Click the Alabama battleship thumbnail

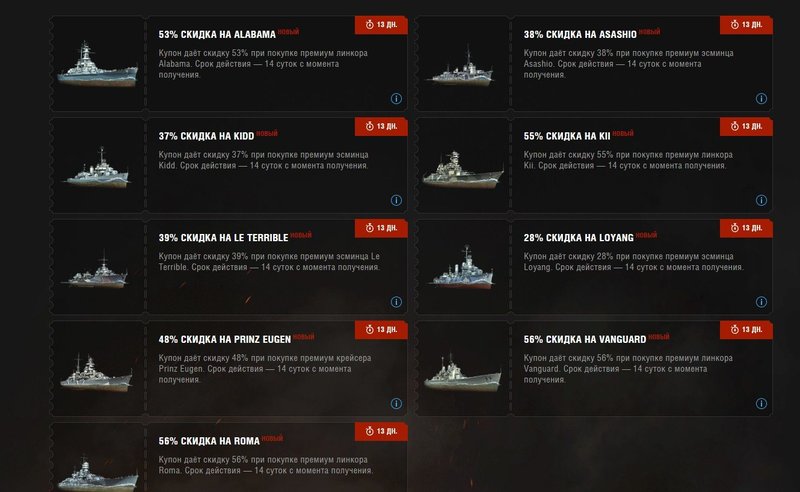[97, 65]
